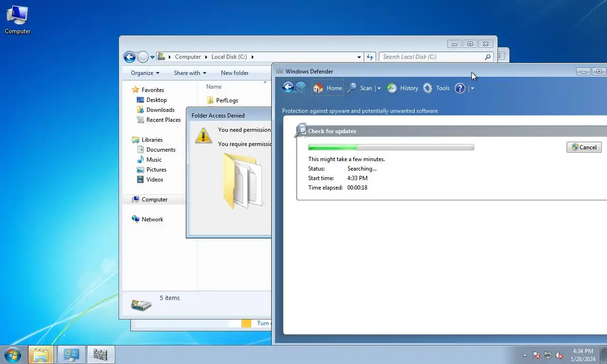The width and height of the screenshot is (607, 364).
Task: Click the 'Turn' link in background window
Action: (x=263, y=323)
